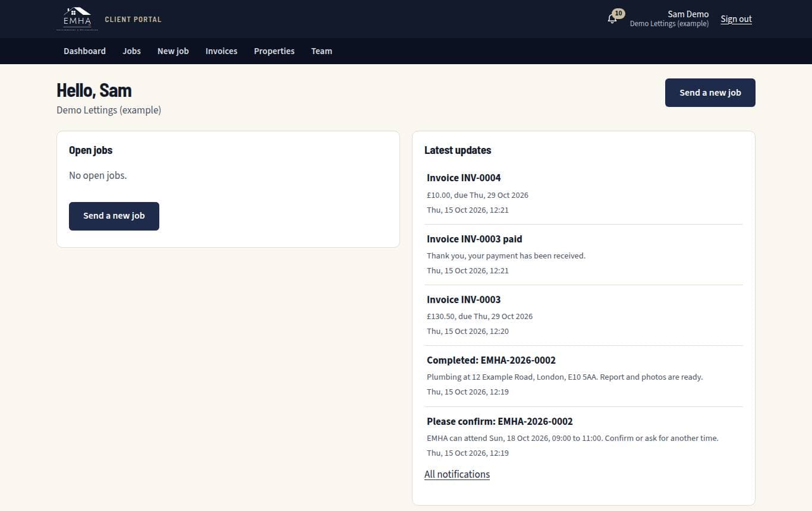Open the Invoices section

221,51
